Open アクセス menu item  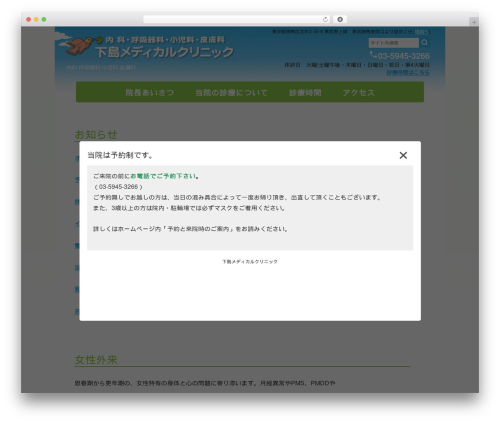[x=358, y=93]
